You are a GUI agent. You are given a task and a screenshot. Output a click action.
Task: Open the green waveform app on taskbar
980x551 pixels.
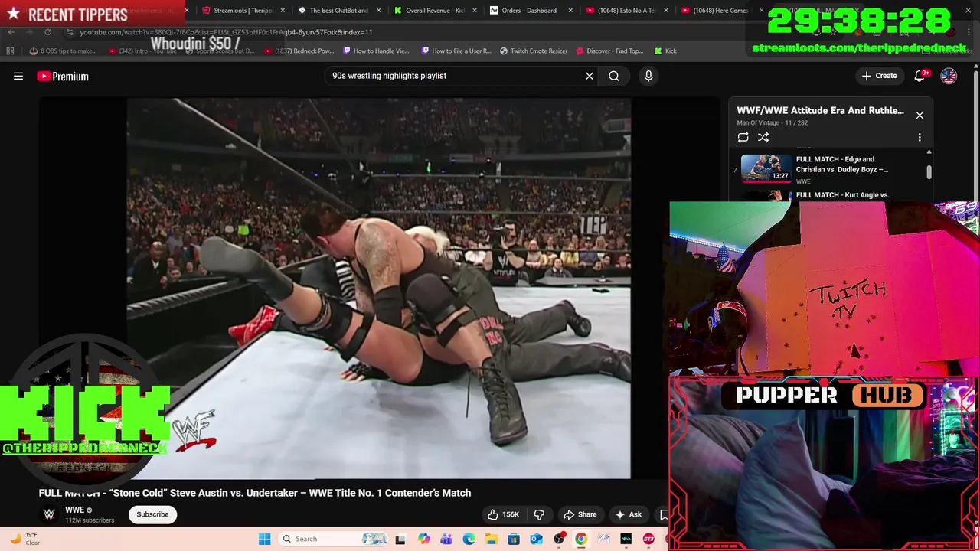(626, 539)
